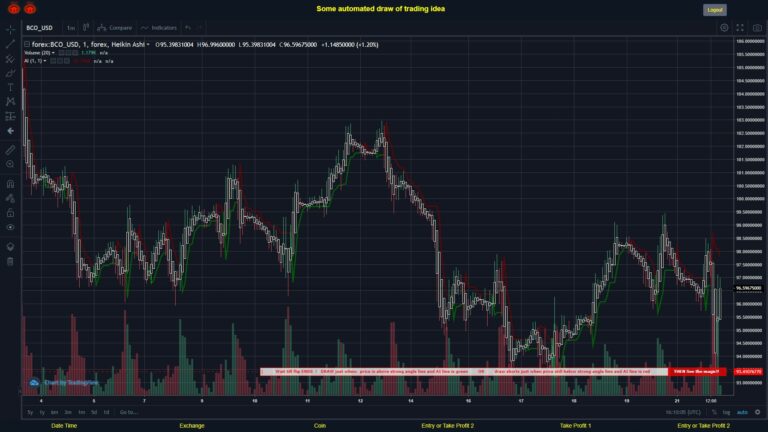
Task: Set chart range to 3m
Action: pos(68,412)
